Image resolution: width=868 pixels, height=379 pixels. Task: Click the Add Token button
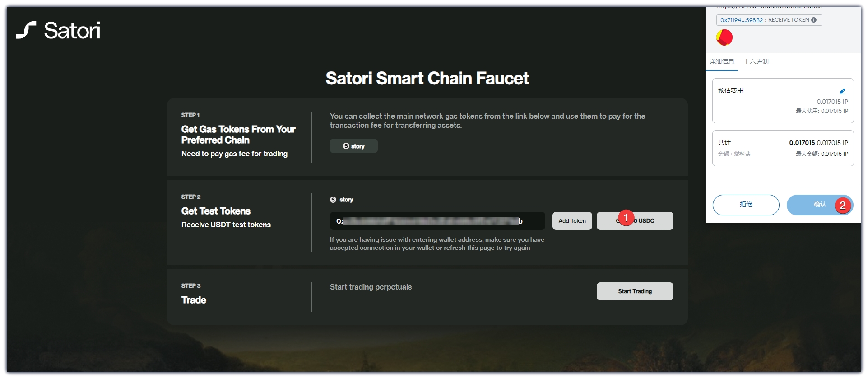(x=572, y=221)
